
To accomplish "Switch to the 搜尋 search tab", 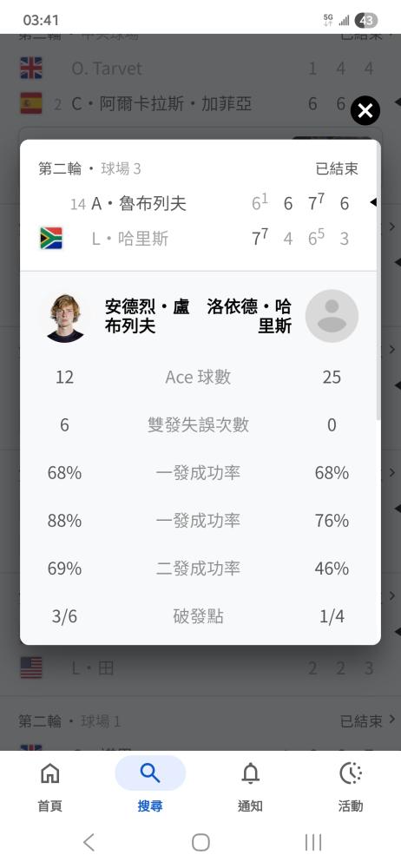I will tap(150, 786).
